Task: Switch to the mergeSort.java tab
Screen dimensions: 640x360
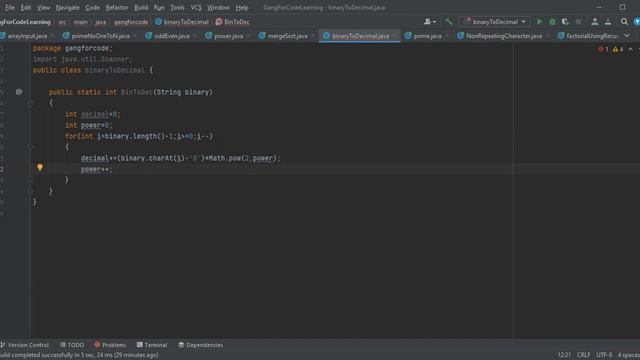Action: [x=287, y=36]
